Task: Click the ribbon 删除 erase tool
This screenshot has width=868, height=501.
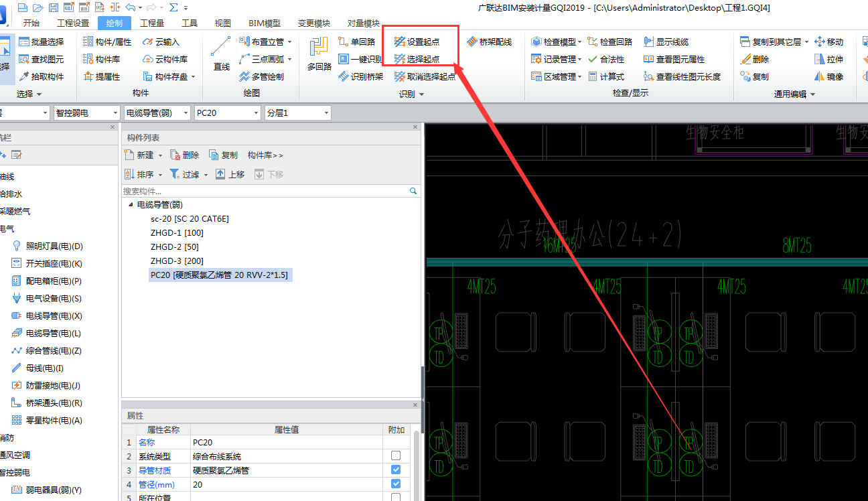Action: pyautogui.click(x=755, y=59)
